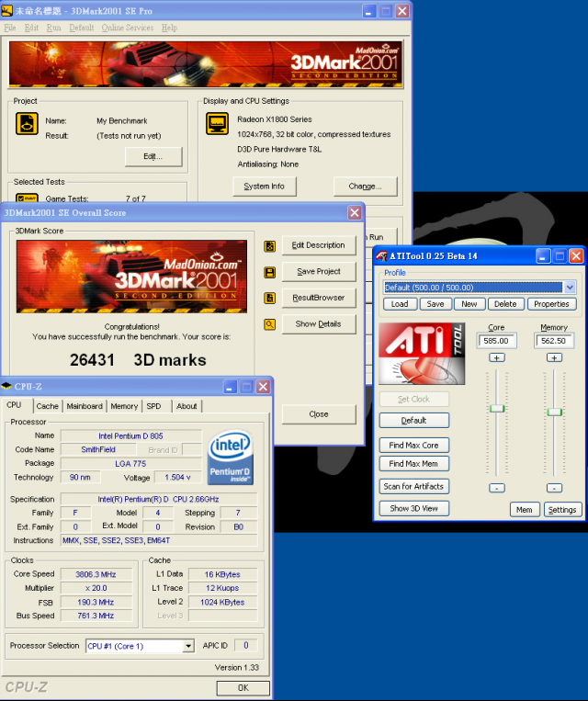
Task: Click the Find Max Core button
Action: pos(414,446)
